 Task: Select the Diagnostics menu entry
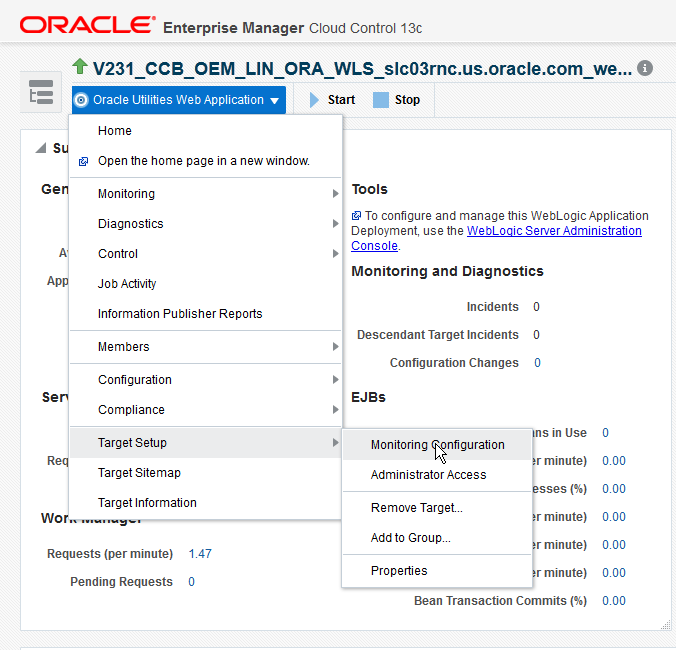click(205, 224)
